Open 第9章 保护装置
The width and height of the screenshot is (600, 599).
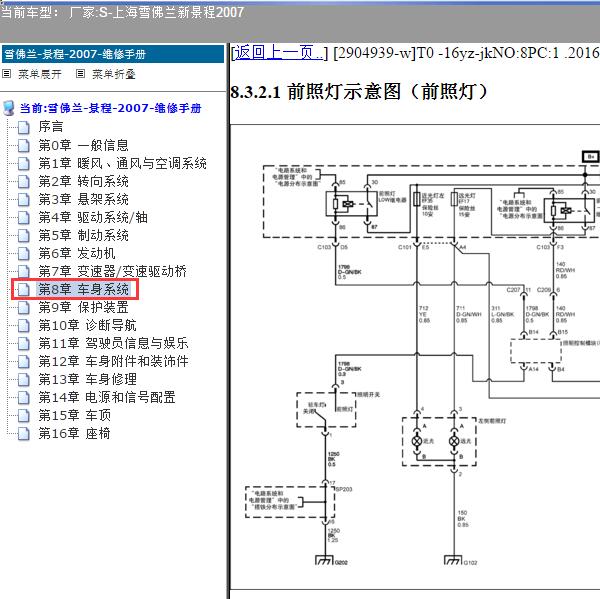pyautogui.click(x=83, y=307)
